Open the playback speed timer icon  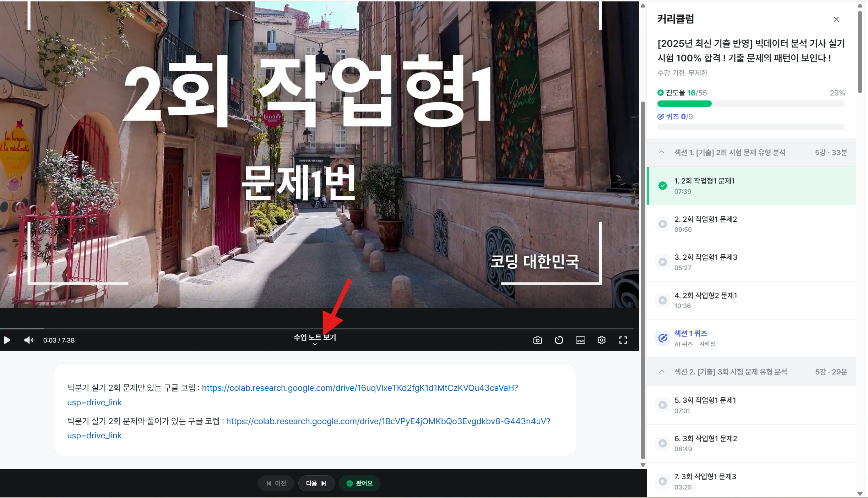(x=559, y=340)
